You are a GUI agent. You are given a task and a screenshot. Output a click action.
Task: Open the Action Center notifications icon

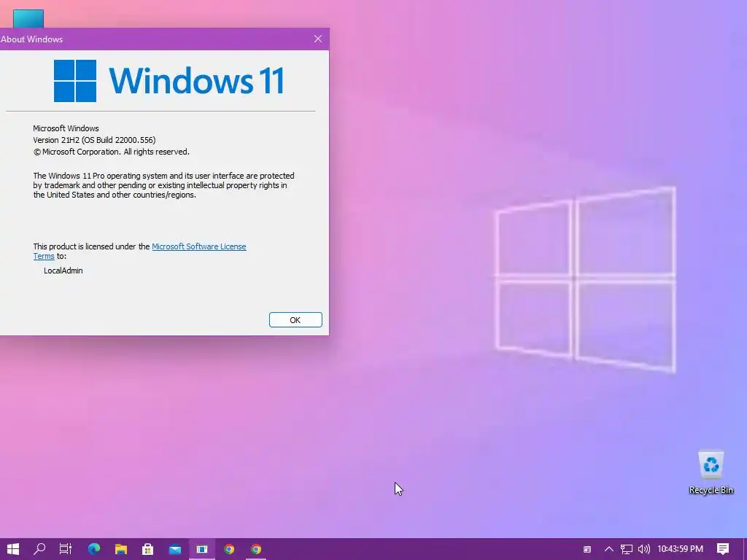[723, 549]
